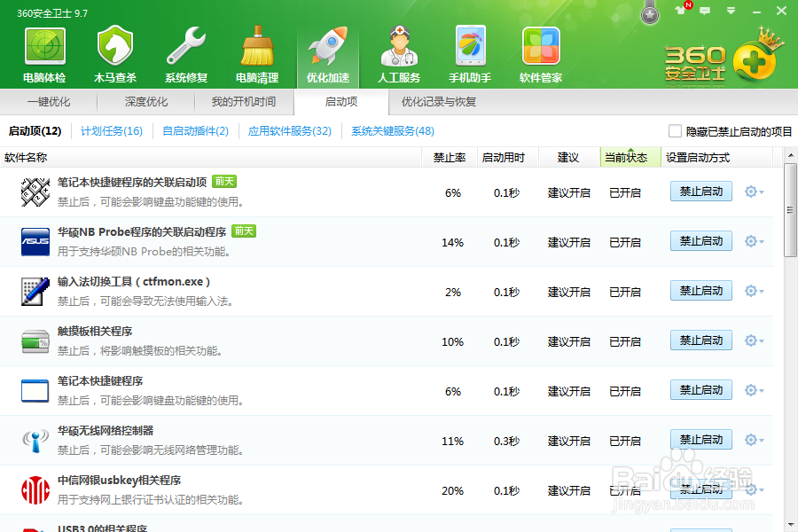
Task: Open the main menu triangle icon
Action: [731, 10]
